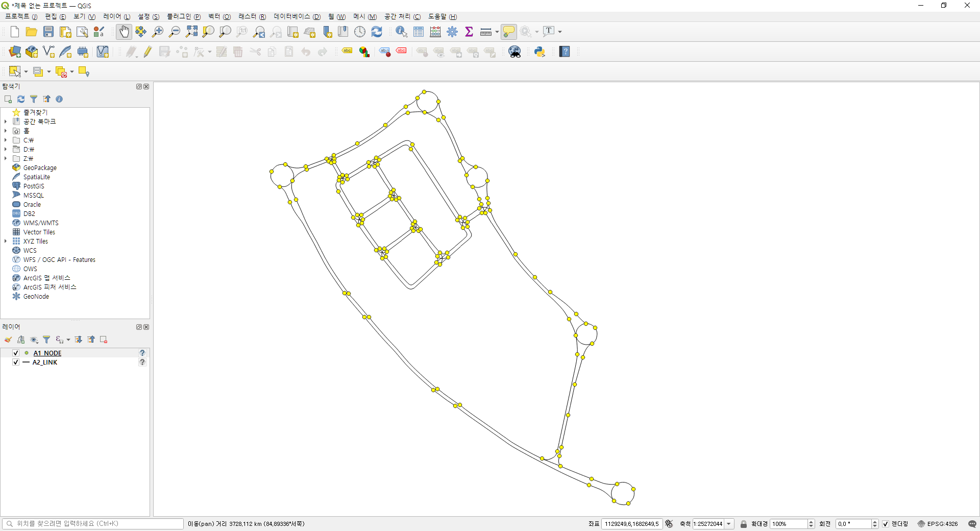Select the Pan Map hand tool
The image size is (980, 531).
[124, 32]
